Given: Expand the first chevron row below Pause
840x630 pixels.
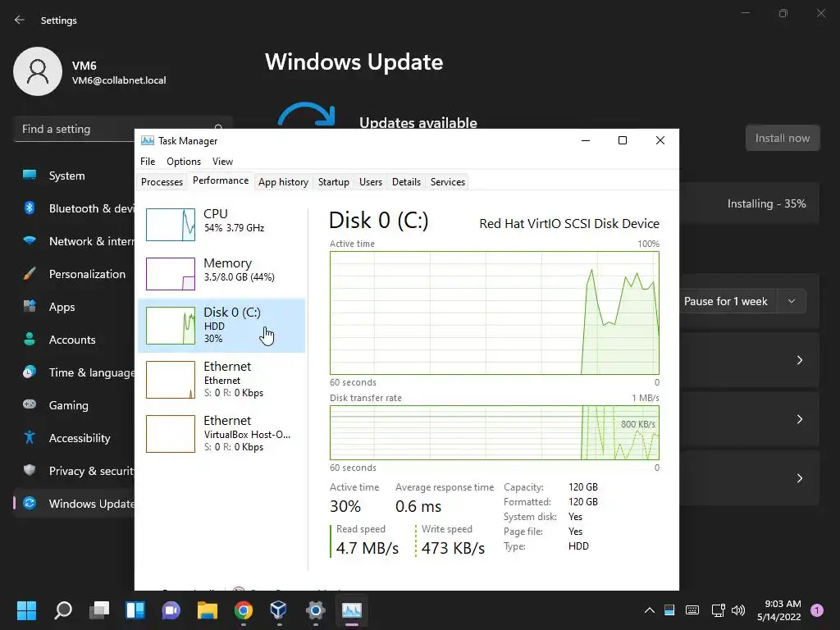Looking at the screenshot, I should tap(799, 360).
